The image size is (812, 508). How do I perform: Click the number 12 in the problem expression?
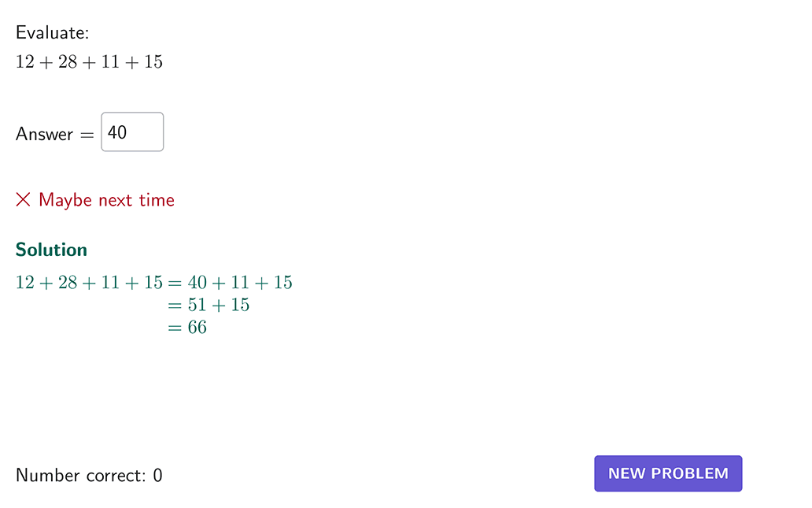pyautogui.click(x=25, y=61)
